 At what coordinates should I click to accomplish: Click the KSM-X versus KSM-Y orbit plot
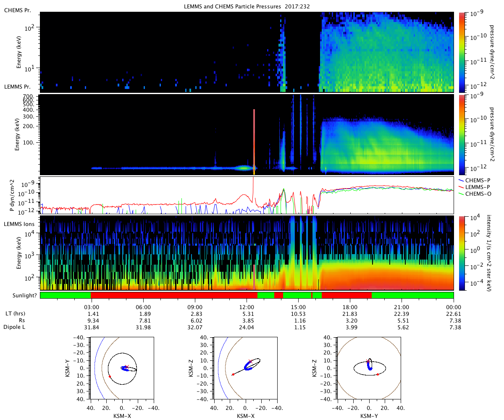pyautogui.click(x=122, y=368)
